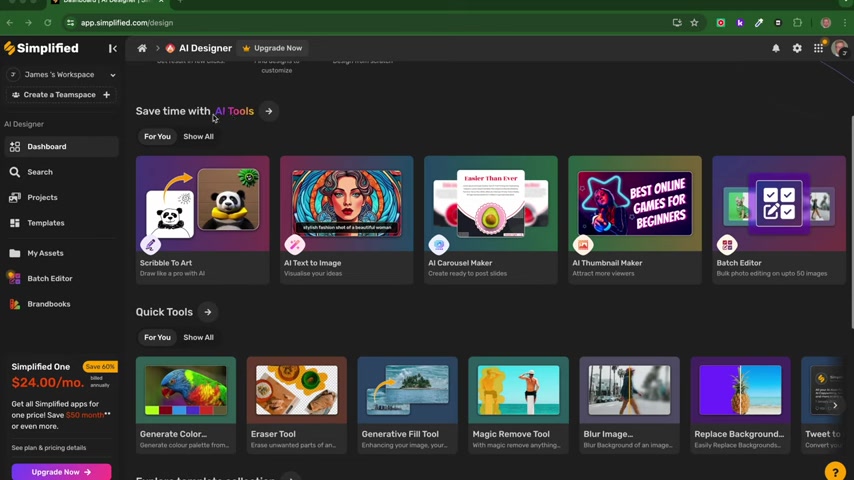854x480 pixels.
Task: Bookmark this page with star icon
Action: pyautogui.click(x=694, y=22)
